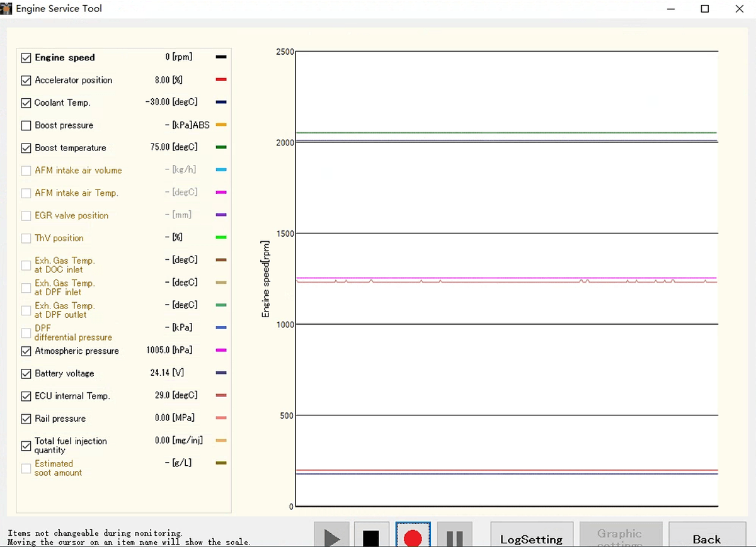The image size is (756, 547).
Task: Uncheck the Engine speed checkbox
Action: (x=26, y=58)
